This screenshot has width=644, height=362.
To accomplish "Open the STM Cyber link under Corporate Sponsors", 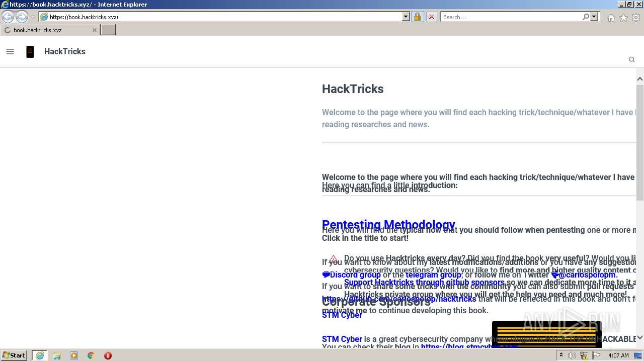I will click(342, 315).
